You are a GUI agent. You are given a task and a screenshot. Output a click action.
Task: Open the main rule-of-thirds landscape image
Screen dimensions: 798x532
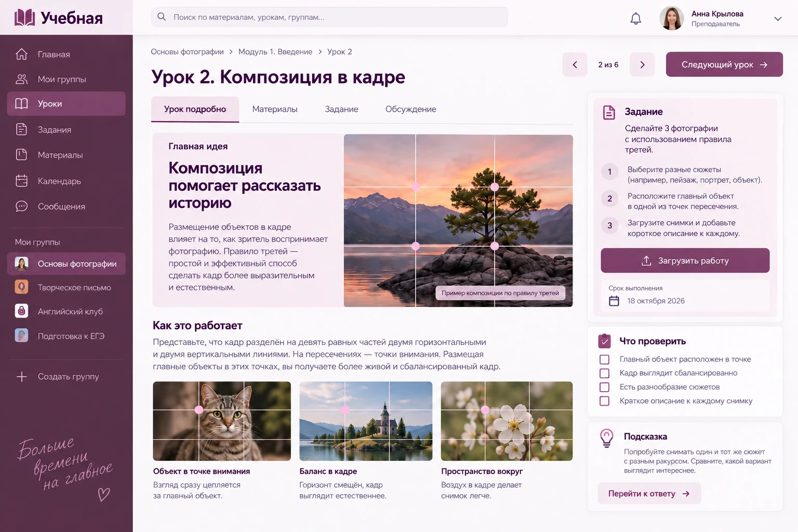pyautogui.click(x=458, y=221)
